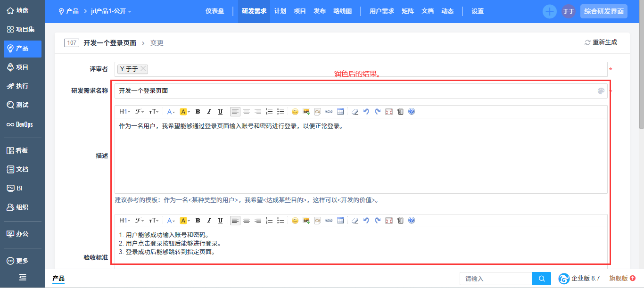Click the 综合研发界面 button
This screenshot has height=288, width=644.
coord(603,11)
